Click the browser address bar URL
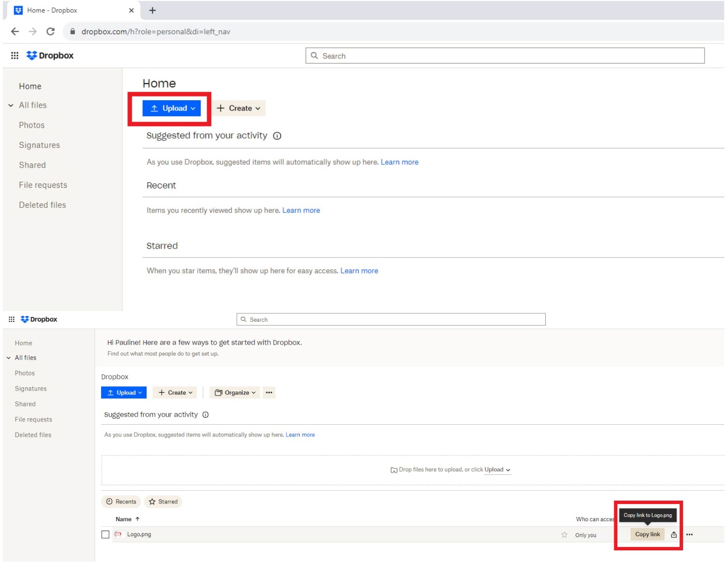The width and height of the screenshot is (728, 562). (x=156, y=31)
